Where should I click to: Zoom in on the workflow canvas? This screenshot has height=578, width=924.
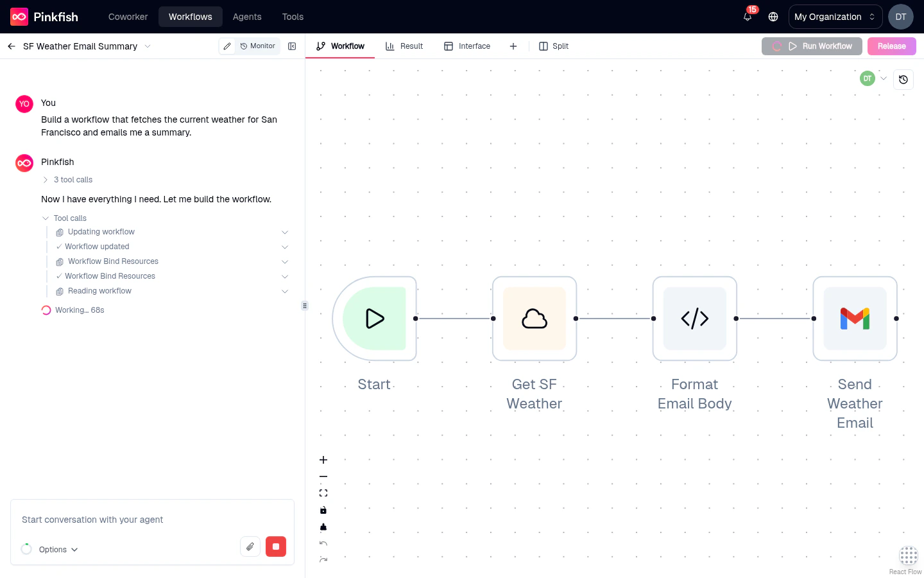tap(323, 460)
